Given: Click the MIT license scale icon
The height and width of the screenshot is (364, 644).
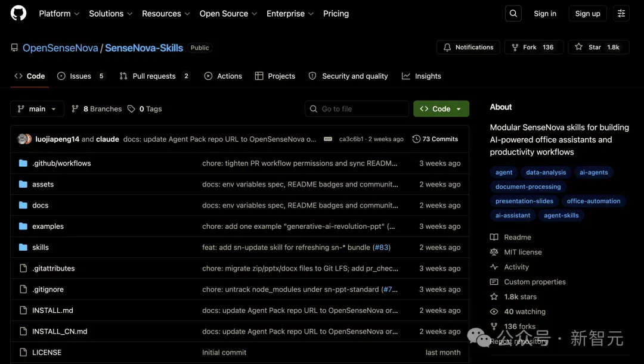Looking at the screenshot, I should (x=494, y=252).
